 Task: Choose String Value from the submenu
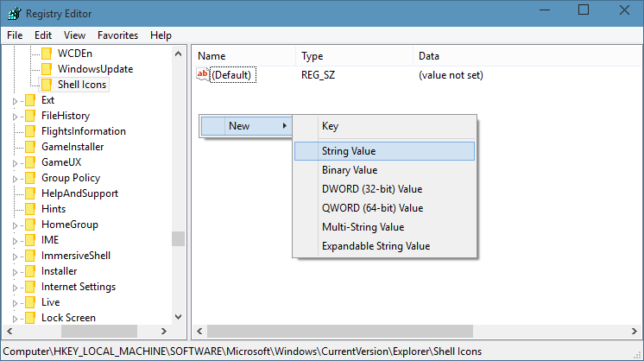pos(349,151)
